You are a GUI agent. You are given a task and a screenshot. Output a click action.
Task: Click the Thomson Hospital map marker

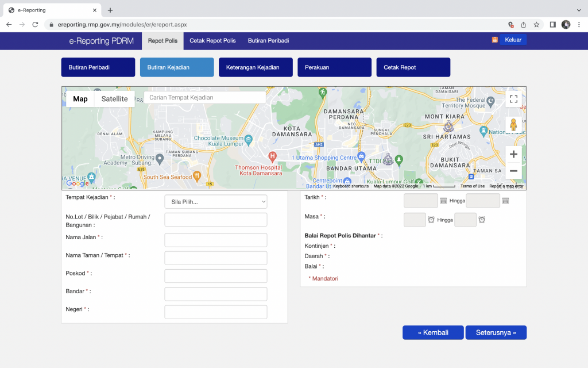coord(272,156)
